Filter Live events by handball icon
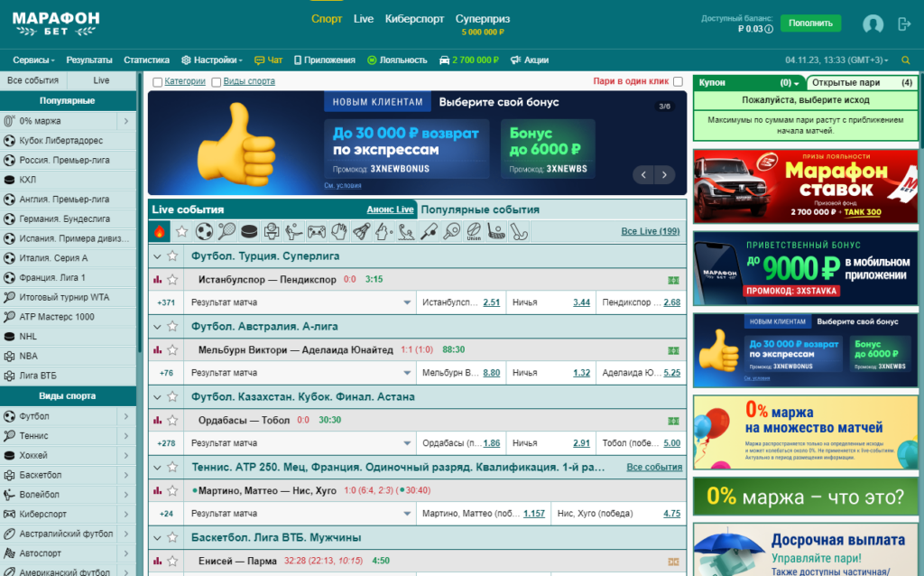 339,232
